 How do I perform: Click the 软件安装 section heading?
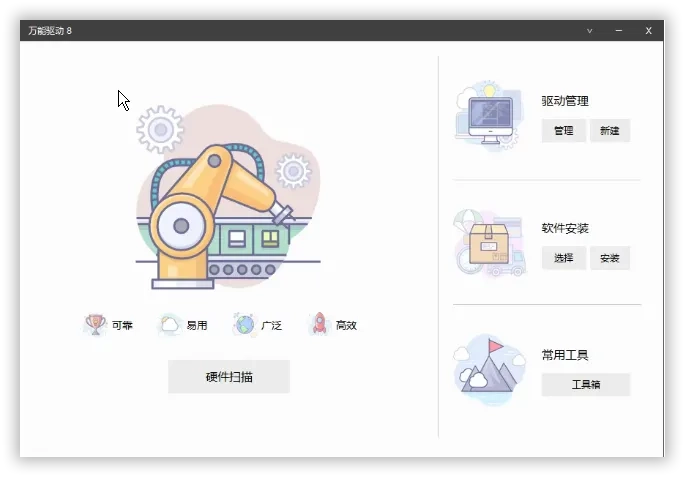pyautogui.click(x=565, y=228)
